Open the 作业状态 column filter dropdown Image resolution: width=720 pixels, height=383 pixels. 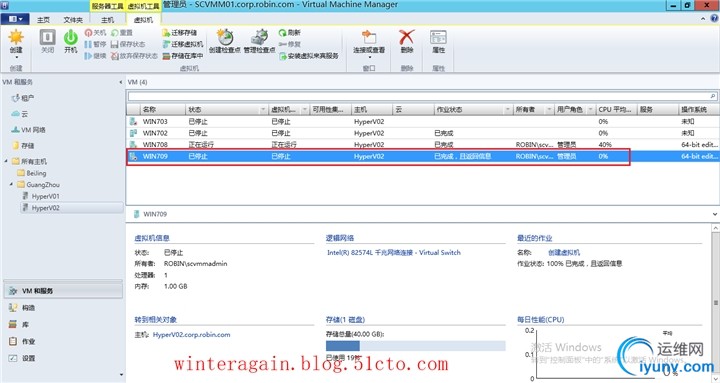click(507, 110)
